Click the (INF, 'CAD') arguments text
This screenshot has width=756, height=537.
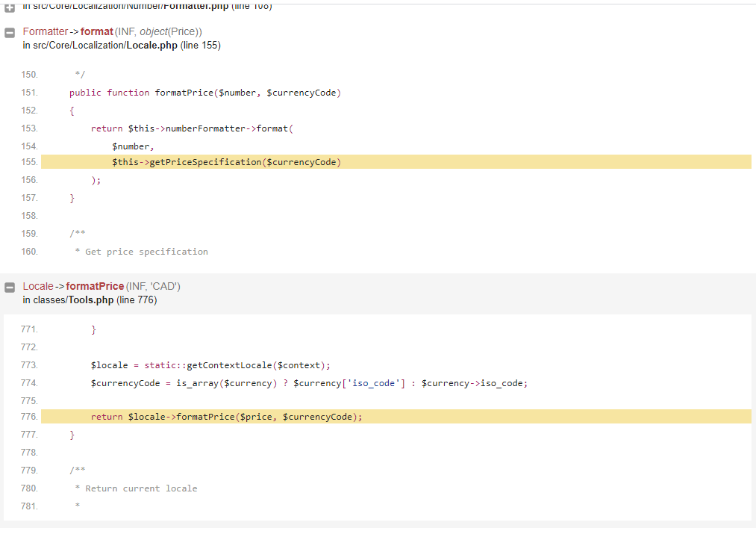(x=153, y=286)
